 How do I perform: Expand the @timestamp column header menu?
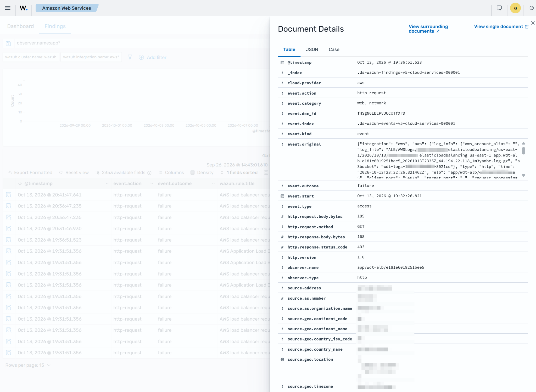tap(107, 183)
